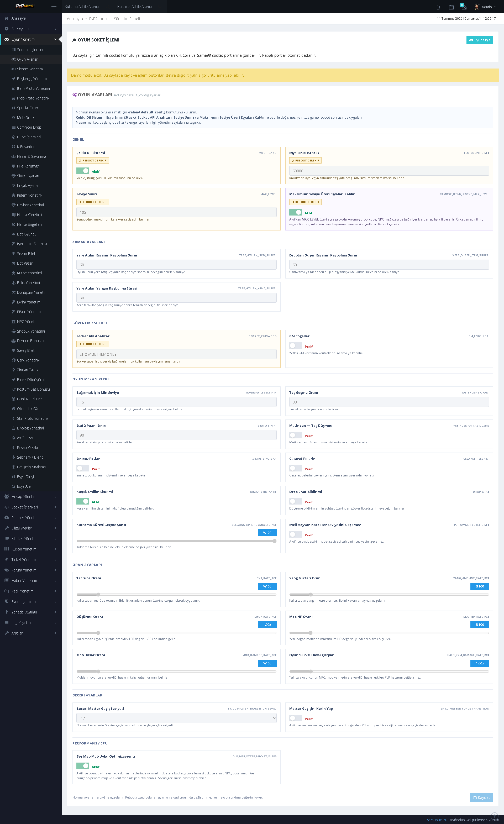Click the Balık Yönetimi anchor icon
The height and width of the screenshot is (824, 504).
(13, 282)
